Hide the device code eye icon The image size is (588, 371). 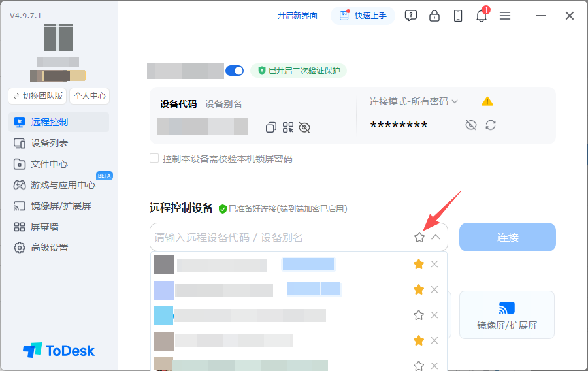pos(304,128)
